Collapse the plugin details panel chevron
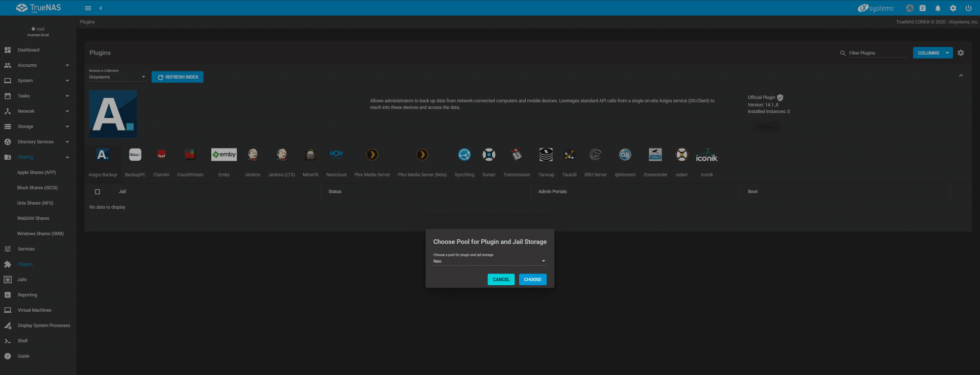Viewport: 980px width, 375px height. [961, 76]
